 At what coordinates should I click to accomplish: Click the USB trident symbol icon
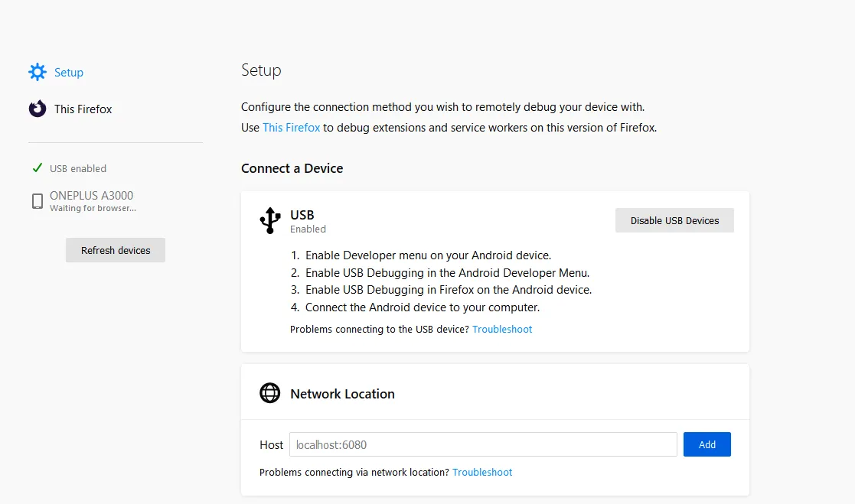pos(269,220)
